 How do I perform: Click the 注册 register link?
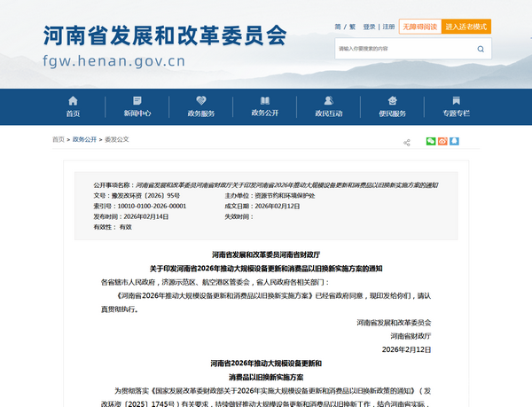point(388,27)
